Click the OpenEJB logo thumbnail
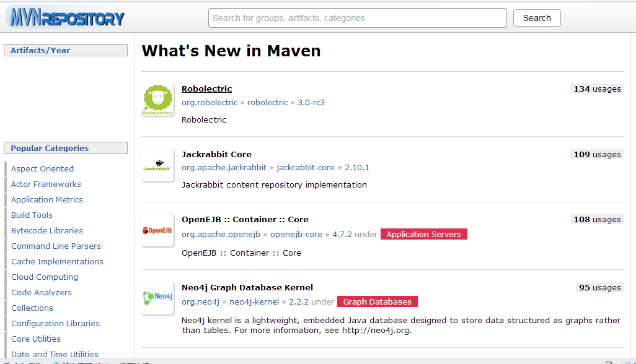Viewport: 636px width, 364px height. pos(158,230)
